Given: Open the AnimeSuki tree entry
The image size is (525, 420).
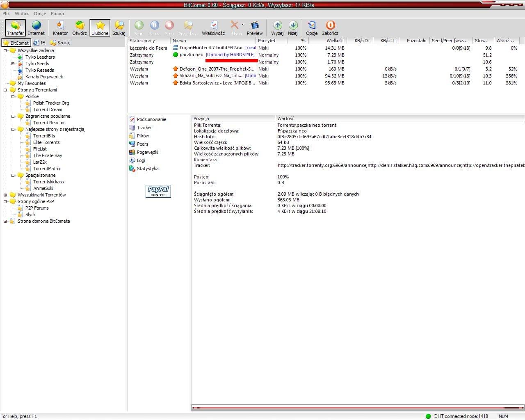Looking at the screenshot, I should (43, 188).
